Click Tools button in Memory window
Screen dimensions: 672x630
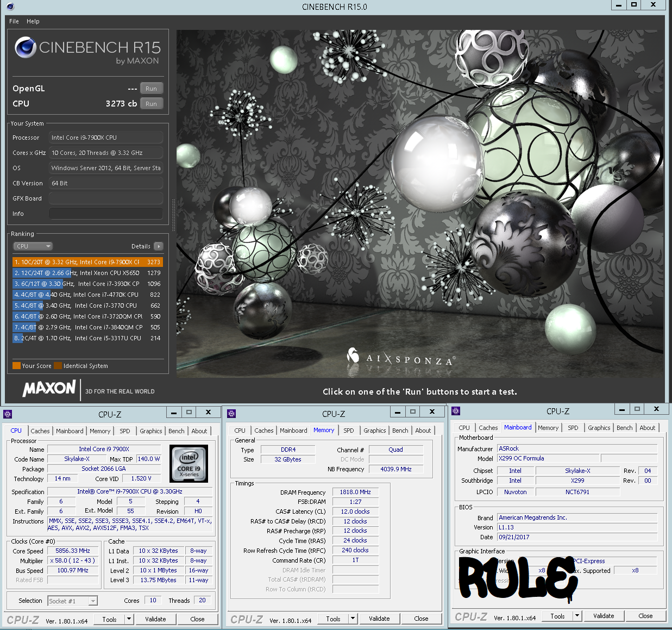point(333,619)
